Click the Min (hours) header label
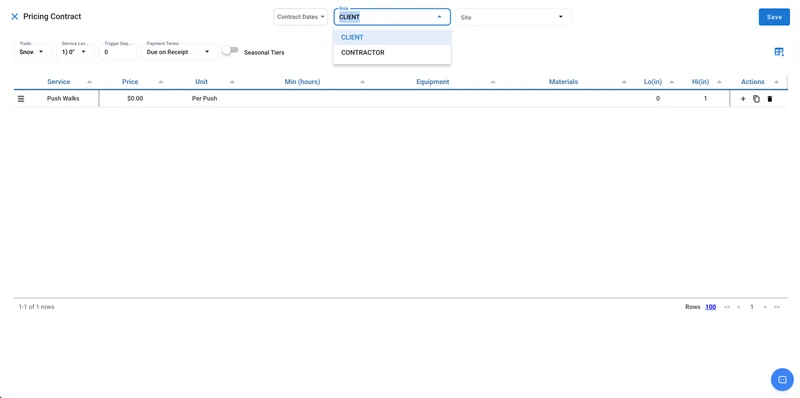The width and height of the screenshot is (800, 398). click(x=303, y=82)
